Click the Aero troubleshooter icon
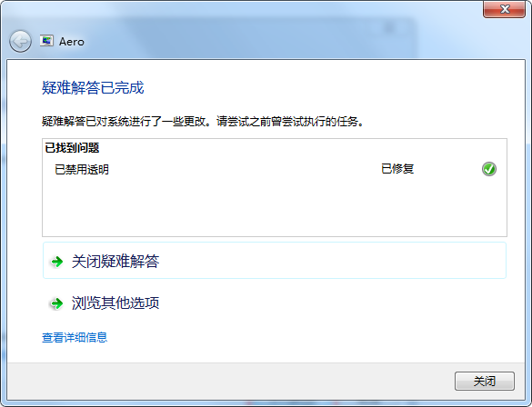The height and width of the screenshot is (407, 532). 46,41
